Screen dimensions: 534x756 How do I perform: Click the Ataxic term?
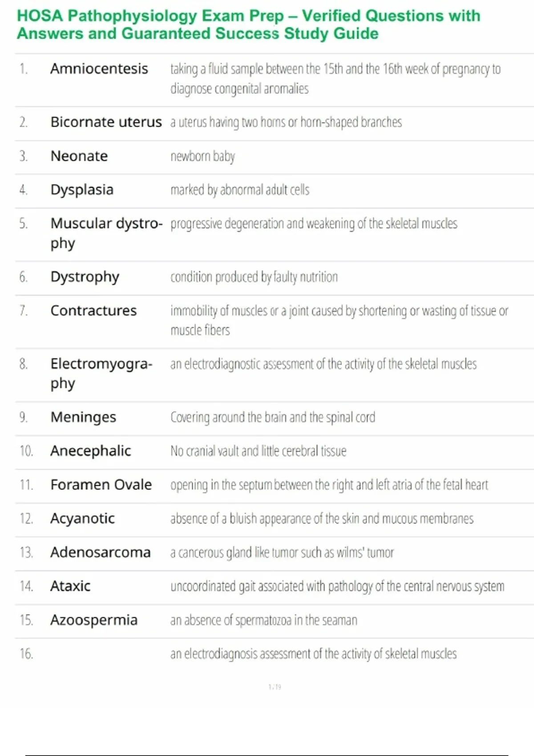(x=70, y=586)
